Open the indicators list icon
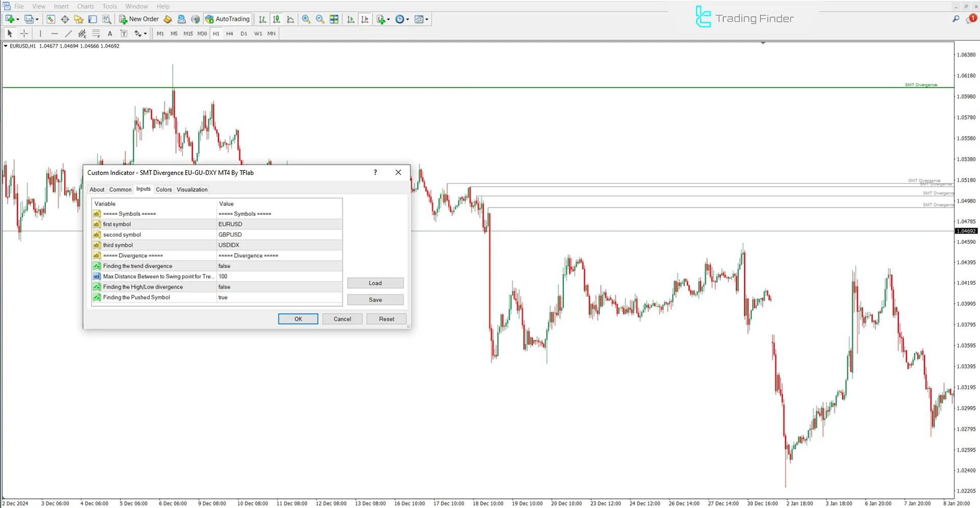Viewport: 980px width, 508px height. (381, 19)
